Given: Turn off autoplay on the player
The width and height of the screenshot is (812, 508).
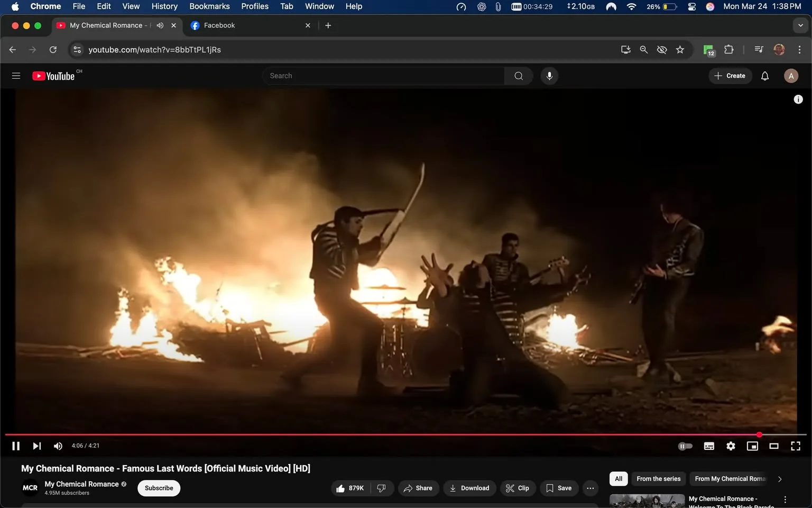Looking at the screenshot, I should [x=685, y=446].
